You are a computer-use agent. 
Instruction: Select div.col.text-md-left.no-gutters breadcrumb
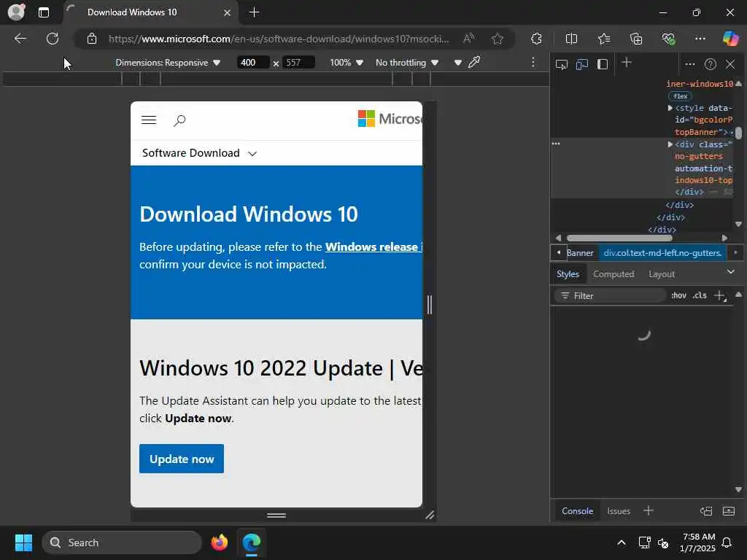(x=662, y=253)
